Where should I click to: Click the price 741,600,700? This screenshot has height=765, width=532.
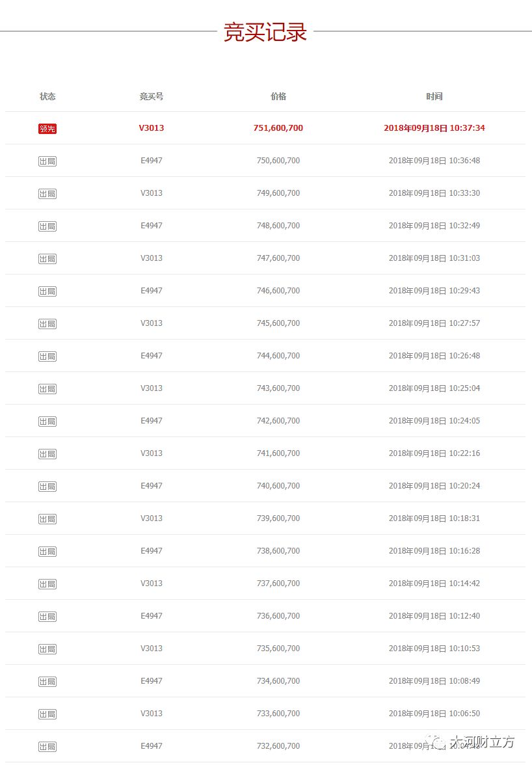tap(278, 453)
